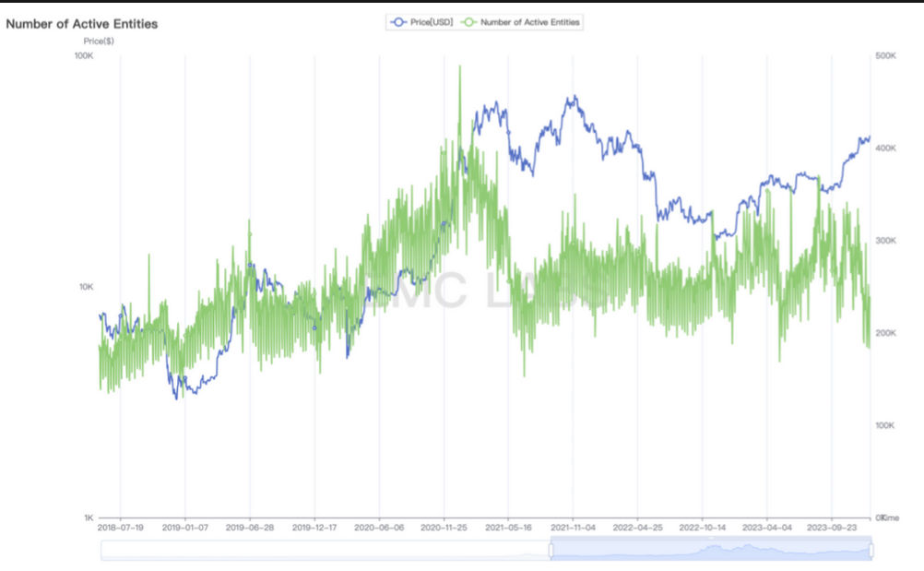Toggle the Price[USD] series label in legend

click(431, 22)
